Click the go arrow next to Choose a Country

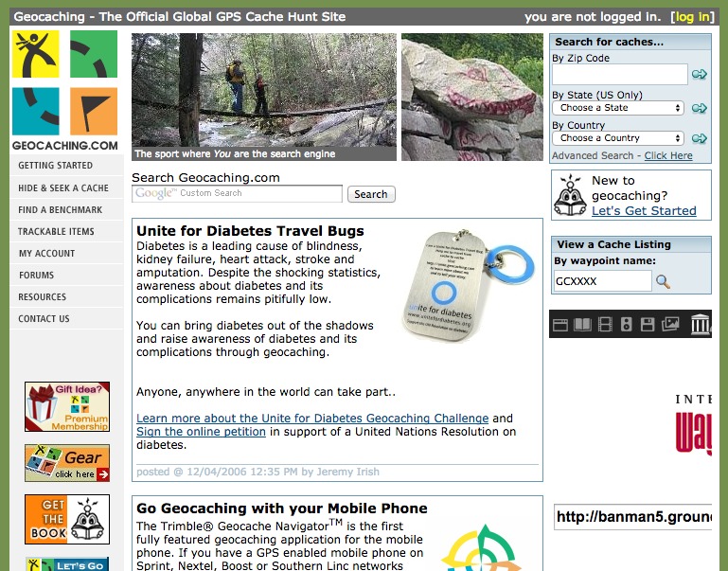pos(700,138)
